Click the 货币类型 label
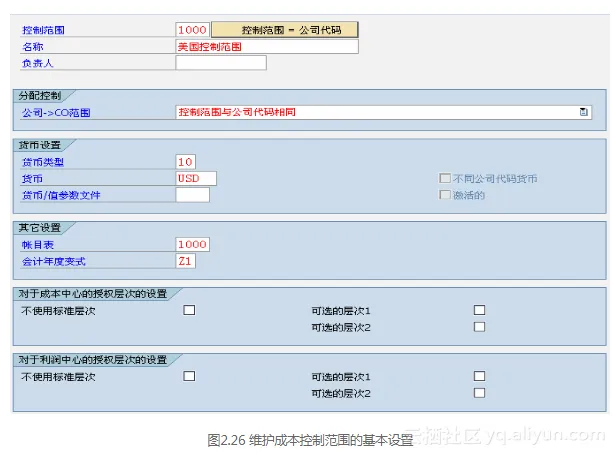The width and height of the screenshot is (616, 456). 43,162
